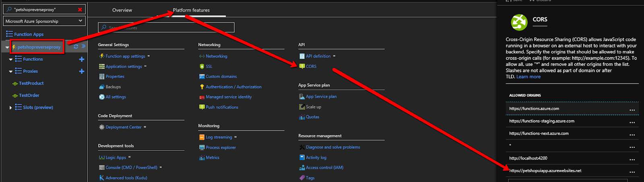Click the Backups cloud icon
The image size is (644, 182).
pos(102,87)
